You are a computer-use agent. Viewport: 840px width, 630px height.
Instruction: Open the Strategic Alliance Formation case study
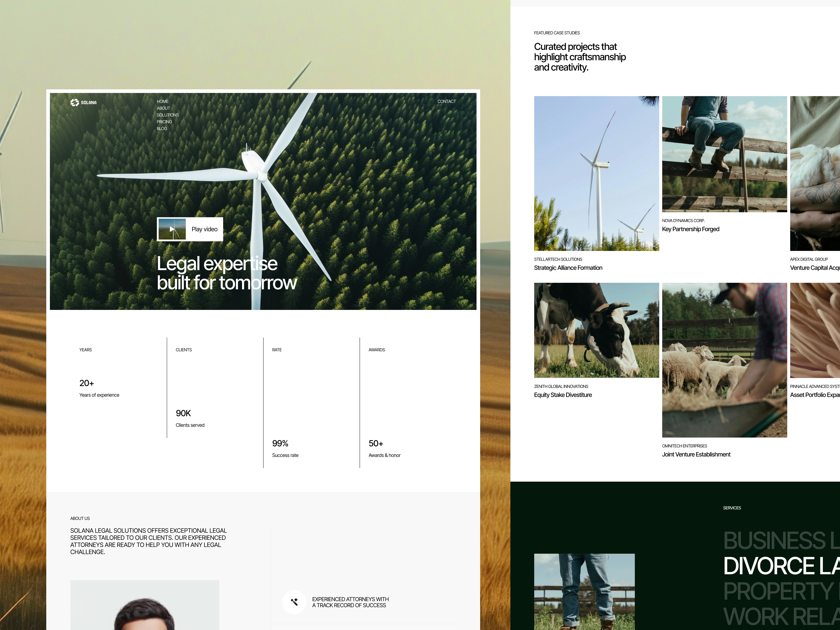568,268
